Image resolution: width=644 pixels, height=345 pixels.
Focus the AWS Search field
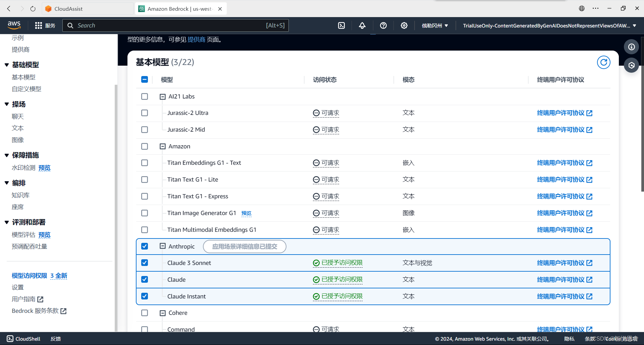click(x=175, y=25)
